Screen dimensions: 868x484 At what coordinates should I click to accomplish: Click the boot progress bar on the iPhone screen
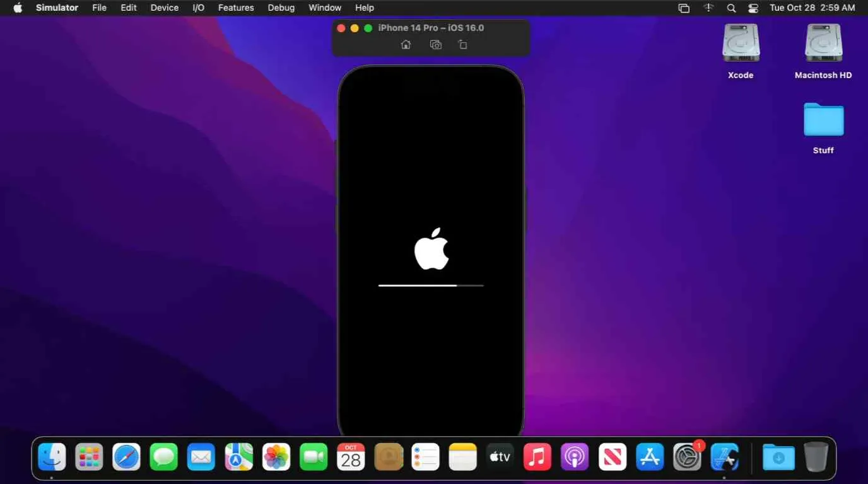[431, 285]
